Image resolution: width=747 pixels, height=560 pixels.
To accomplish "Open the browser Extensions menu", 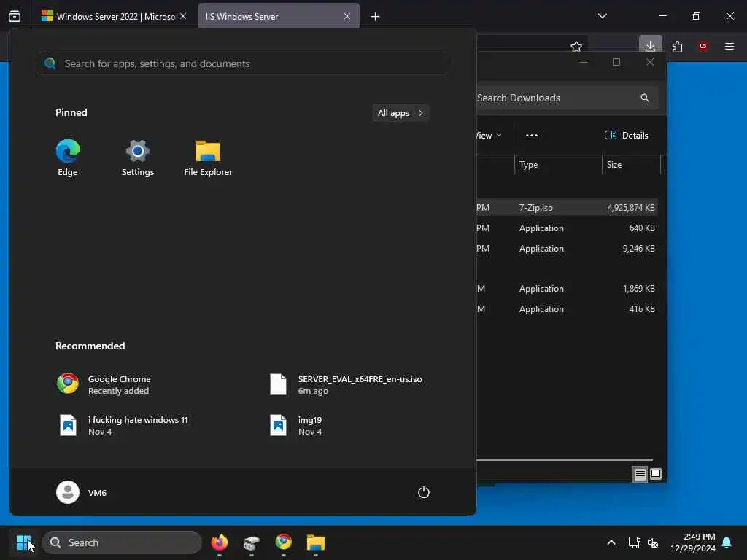I will point(677,46).
